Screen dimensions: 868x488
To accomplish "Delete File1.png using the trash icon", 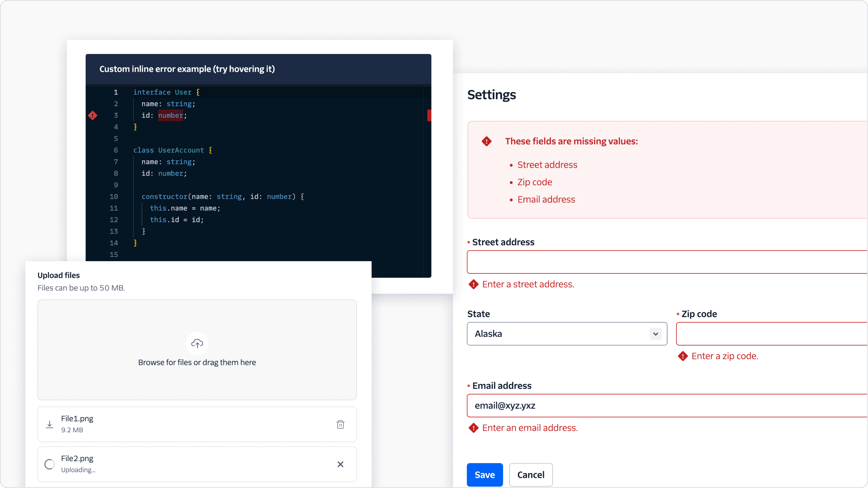I will [x=340, y=424].
